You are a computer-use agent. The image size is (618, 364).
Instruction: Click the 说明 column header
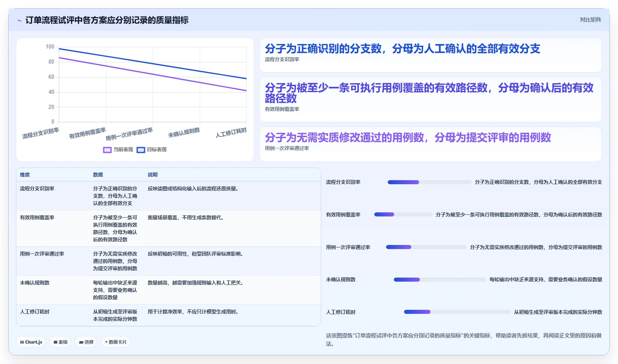pyautogui.click(x=152, y=174)
